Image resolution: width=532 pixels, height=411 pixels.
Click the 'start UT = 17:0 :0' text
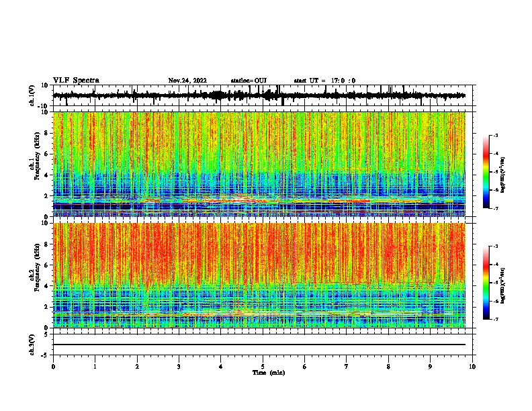pos(324,81)
